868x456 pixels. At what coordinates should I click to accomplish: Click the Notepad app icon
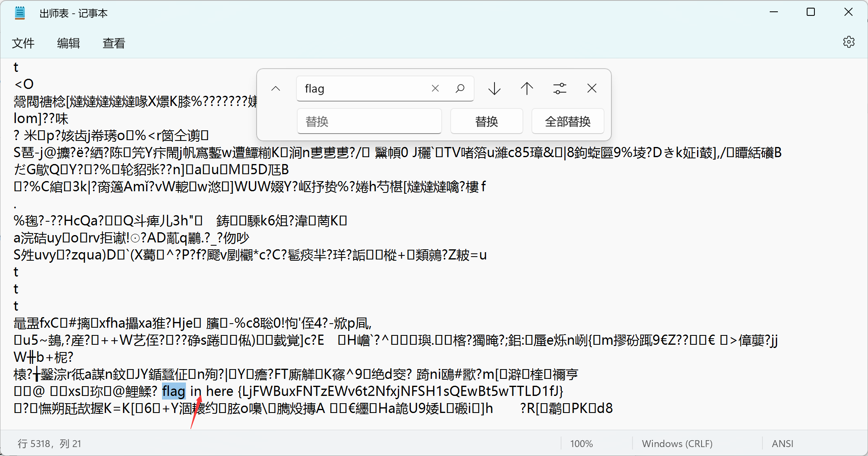click(19, 13)
